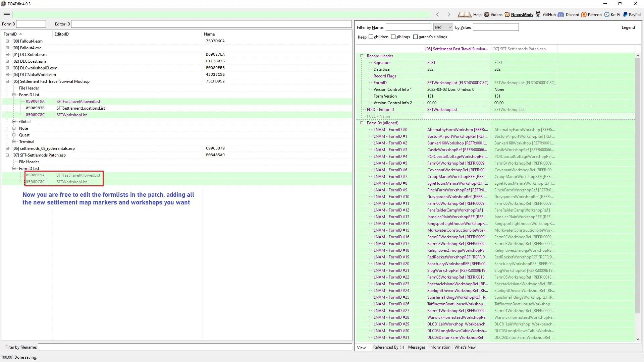The height and width of the screenshot is (362, 644).
Task: Expand the Terminal group
Action: [14, 142]
